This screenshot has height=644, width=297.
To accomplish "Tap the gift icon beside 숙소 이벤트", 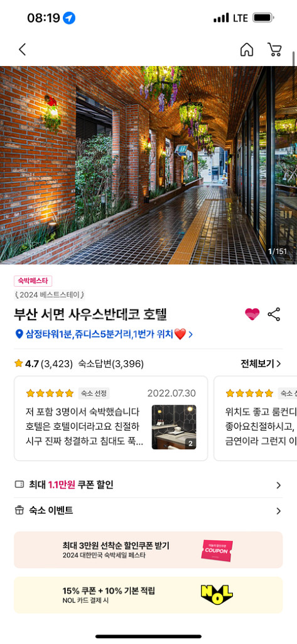I will coord(19,511).
